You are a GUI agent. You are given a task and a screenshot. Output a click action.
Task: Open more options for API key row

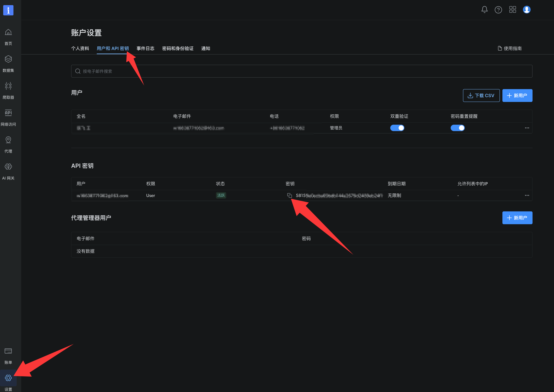tap(527, 195)
